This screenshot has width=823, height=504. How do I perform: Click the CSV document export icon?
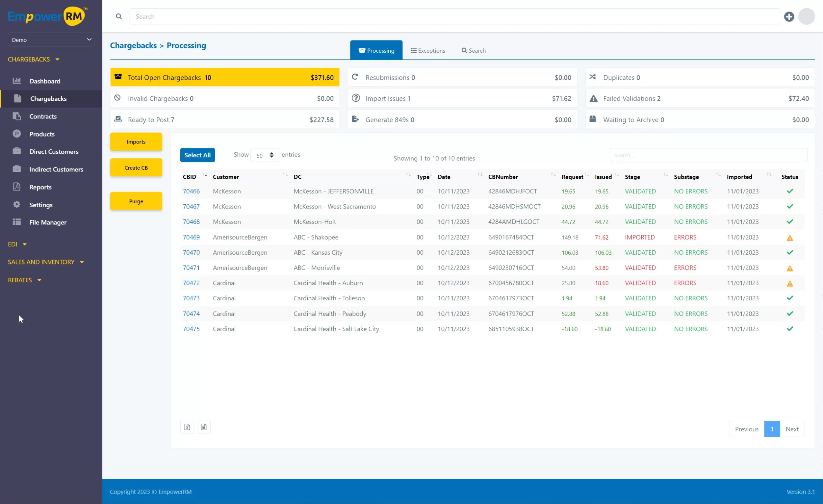coord(203,427)
